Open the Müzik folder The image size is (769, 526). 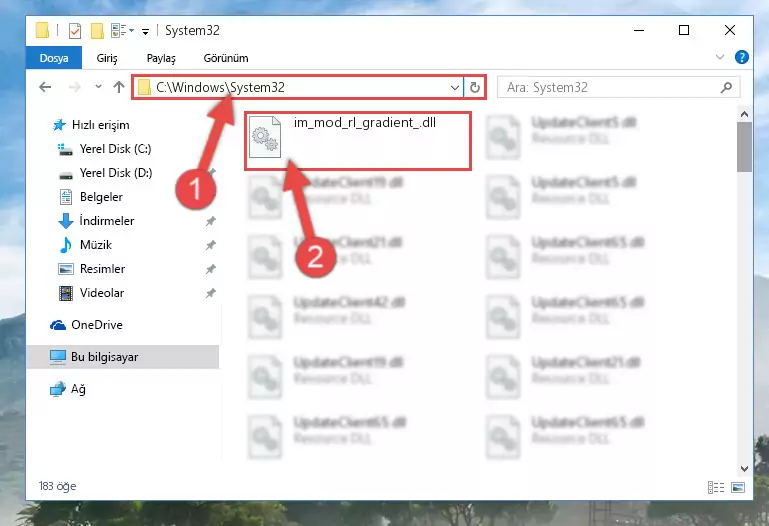96,245
